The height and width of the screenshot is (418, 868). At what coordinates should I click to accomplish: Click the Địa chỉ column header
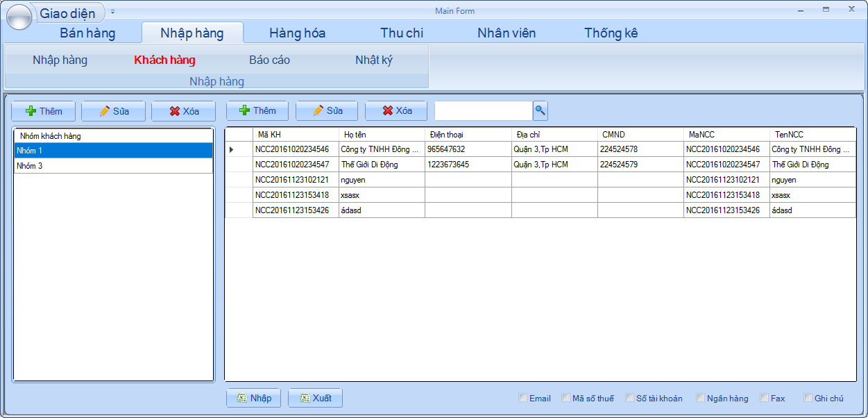tap(554, 134)
